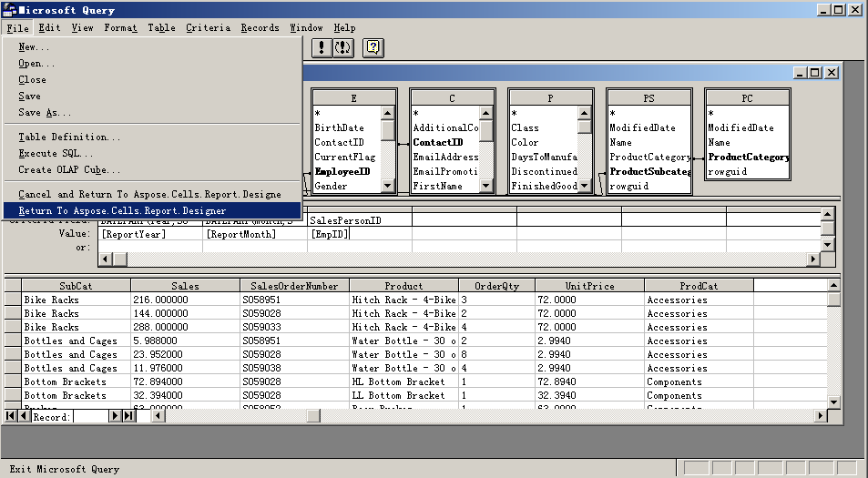The width and height of the screenshot is (868, 478).
Task: Go to first record navigation arrow
Action: click(11, 415)
